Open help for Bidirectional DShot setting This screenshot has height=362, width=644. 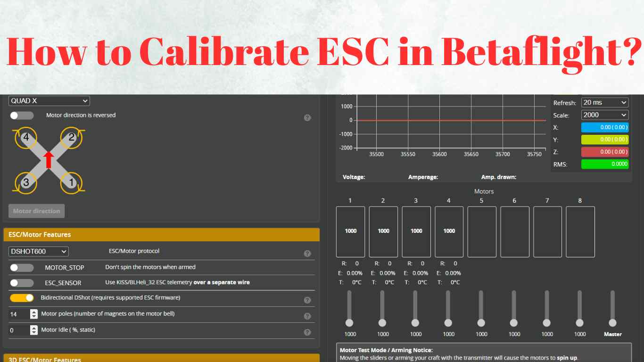click(x=307, y=300)
